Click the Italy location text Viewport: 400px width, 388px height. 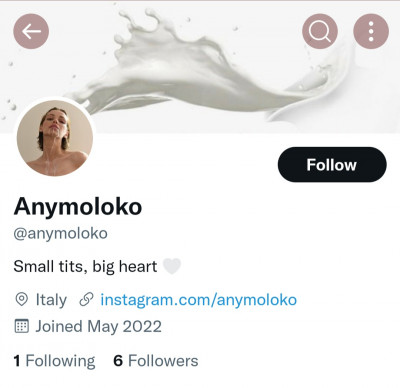point(51,300)
